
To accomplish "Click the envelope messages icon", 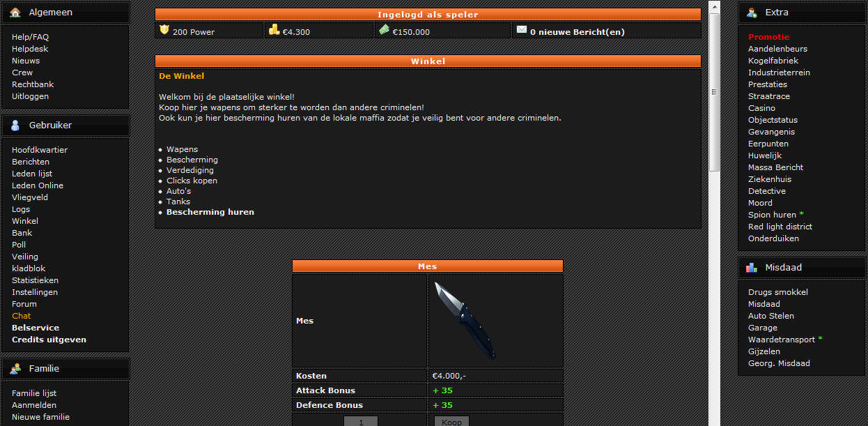I will click(522, 30).
